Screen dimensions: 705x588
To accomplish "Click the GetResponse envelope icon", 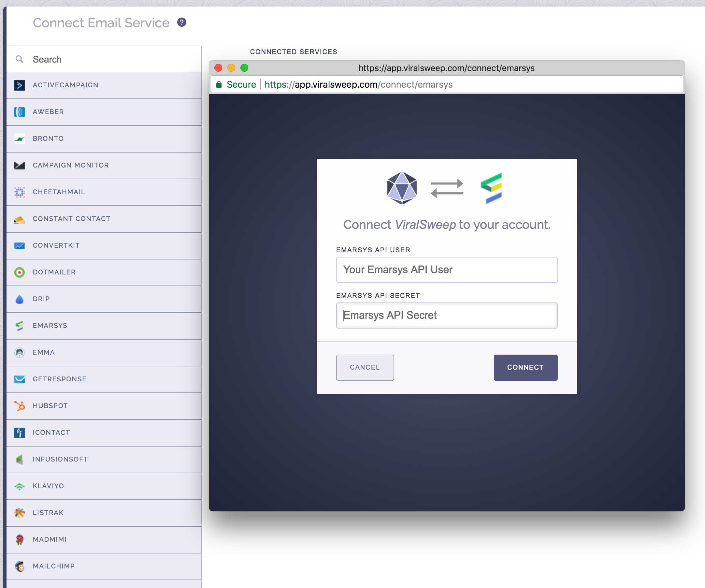I will coord(20,379).
